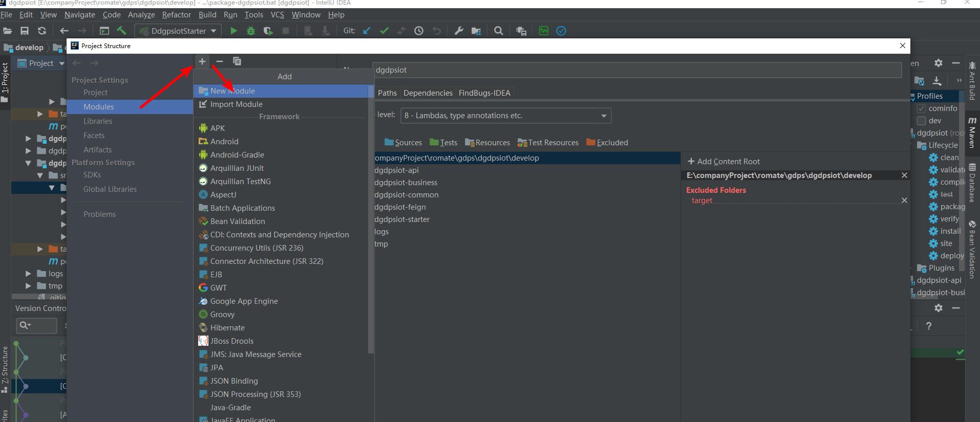Open Problems section in Project Structure

99,214
